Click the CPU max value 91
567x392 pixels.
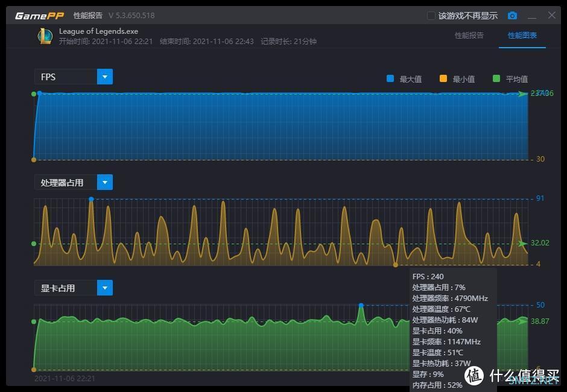(540, 198)
